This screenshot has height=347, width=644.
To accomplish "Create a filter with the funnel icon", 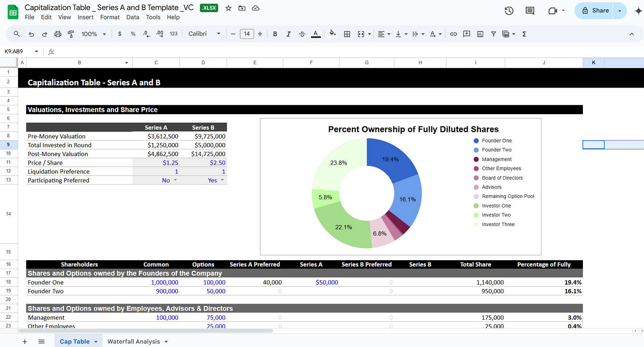I will pos(493,34).
